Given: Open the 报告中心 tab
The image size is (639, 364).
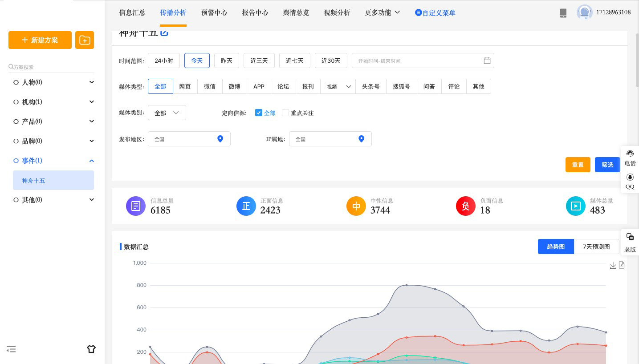Looking at the screenshot, I should pos(255,12).
